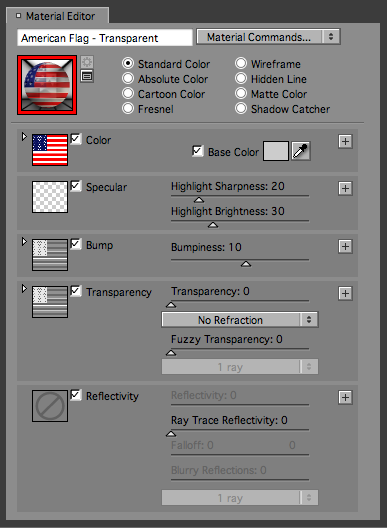Toggle the Base Color checkbox
Viewport: 387px width, 528px height.
click(x=198, y=151)
